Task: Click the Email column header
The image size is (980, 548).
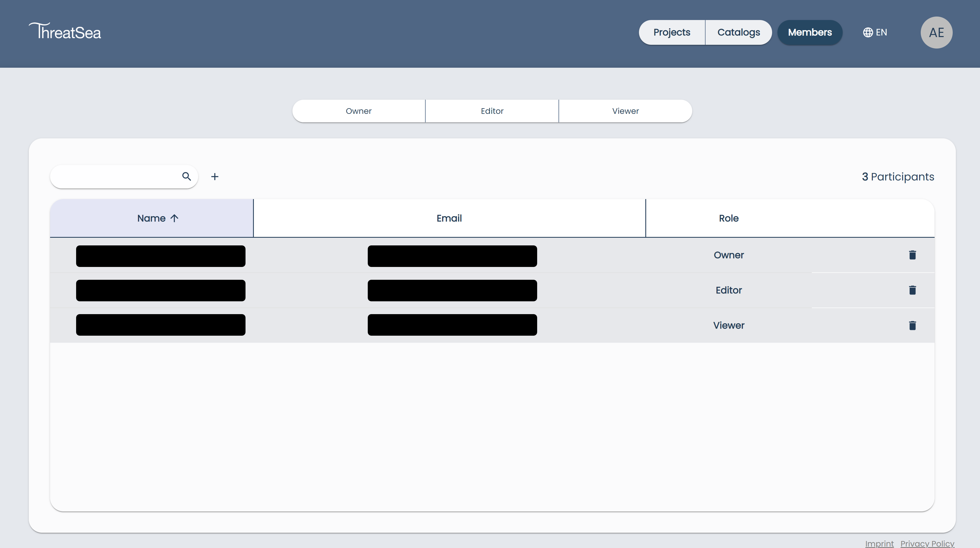Action: [x=449, y=218]
